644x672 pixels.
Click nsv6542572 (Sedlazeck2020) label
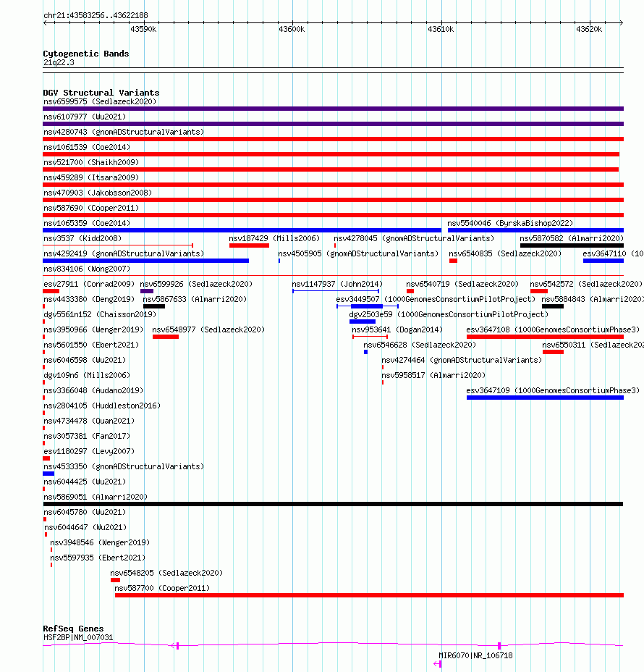click(x=586, y=284)
